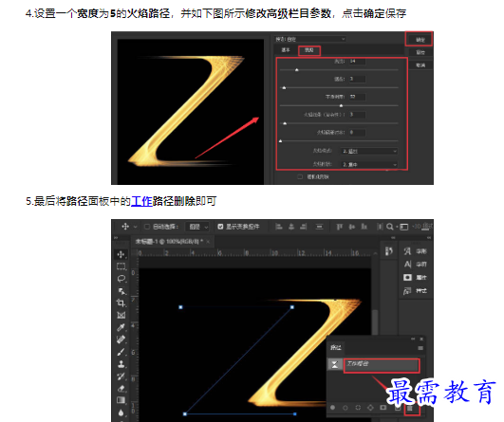Click the turbulence slider handle
504x422 pixels.
point(297,69)
